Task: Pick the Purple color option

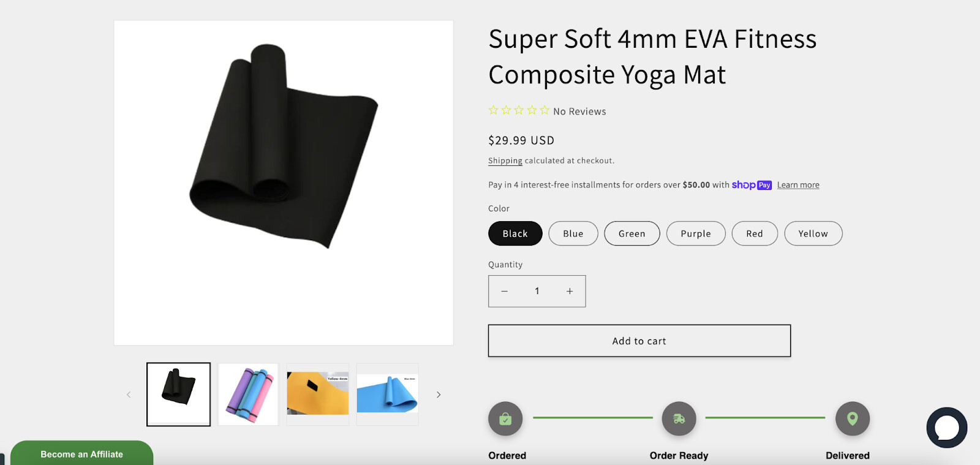Action: pyautogui.click(x=696, y=233)
